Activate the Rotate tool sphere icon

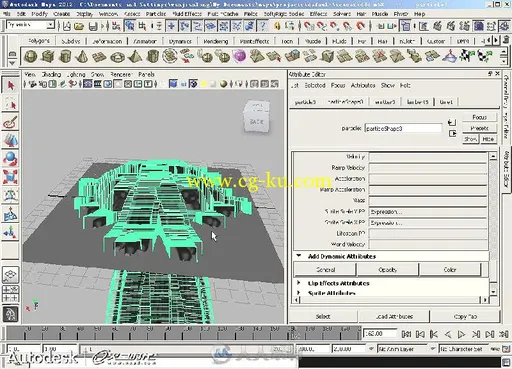pos(11,159)
